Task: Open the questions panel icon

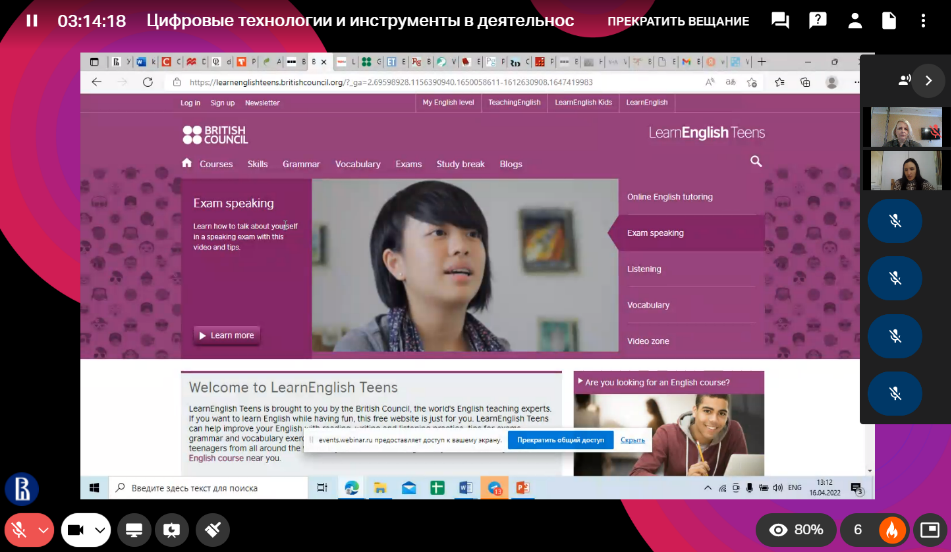Action: tap(817, 20)
